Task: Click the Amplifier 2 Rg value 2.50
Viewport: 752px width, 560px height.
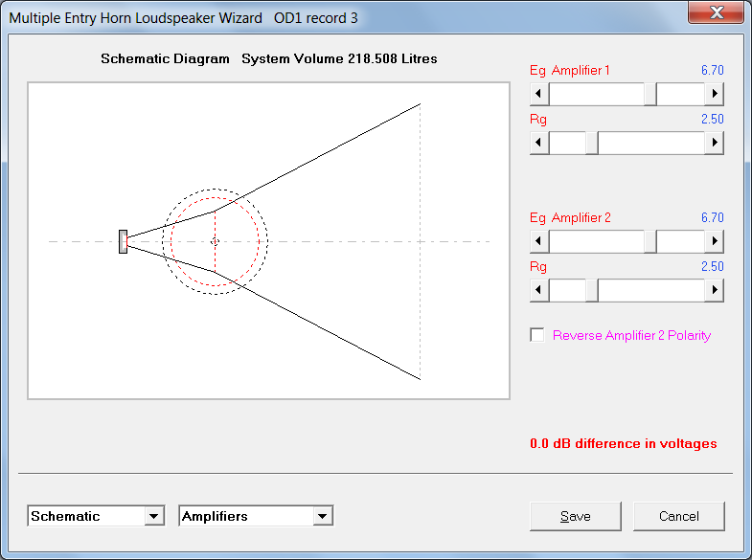Action: pyautogui.click(x=712, y=267)
